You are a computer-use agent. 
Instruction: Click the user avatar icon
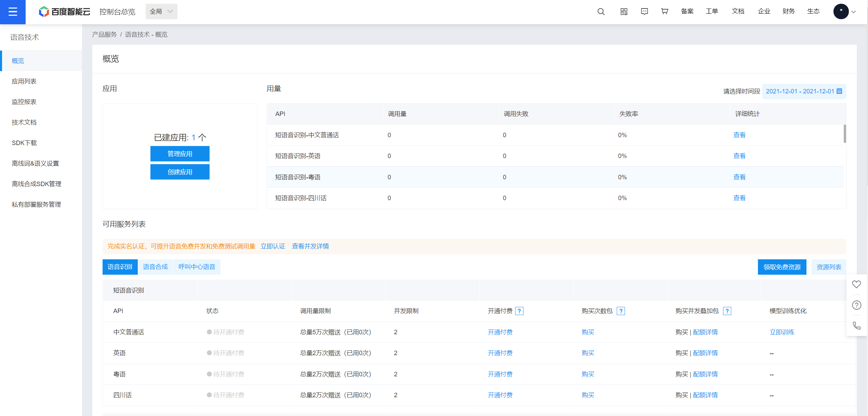click(x=841, y=12)
